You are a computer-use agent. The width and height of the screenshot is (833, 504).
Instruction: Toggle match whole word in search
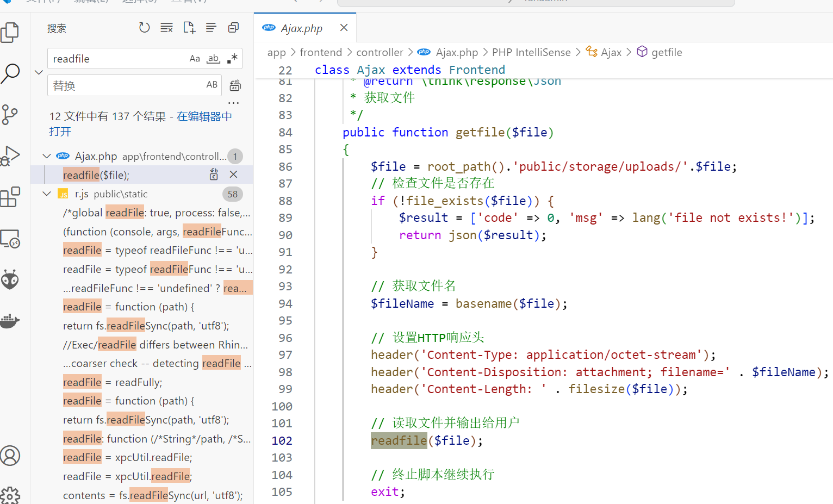pyautogui.click(x=213, y=59)
